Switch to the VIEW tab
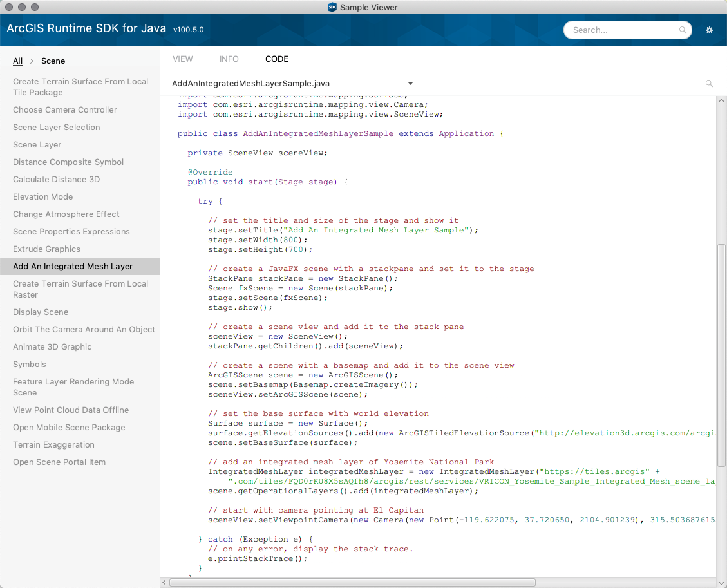Image resolution: width=727 pixels, height=588 pixels. (183, 59)
